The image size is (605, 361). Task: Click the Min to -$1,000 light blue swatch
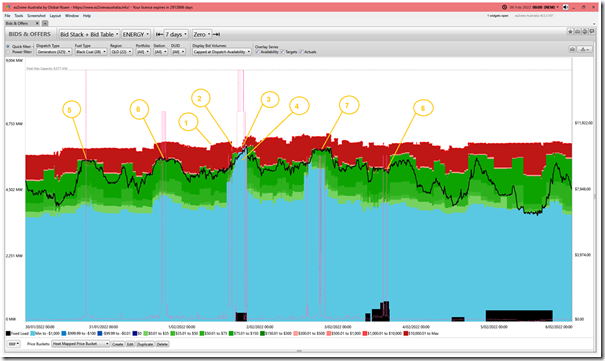(33, 333)
